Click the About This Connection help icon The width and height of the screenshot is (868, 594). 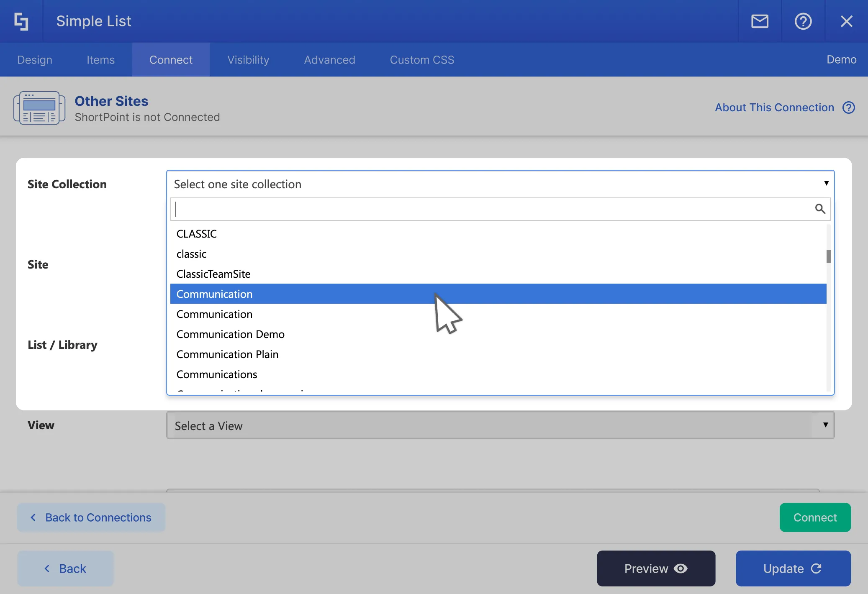pos(848,108)
